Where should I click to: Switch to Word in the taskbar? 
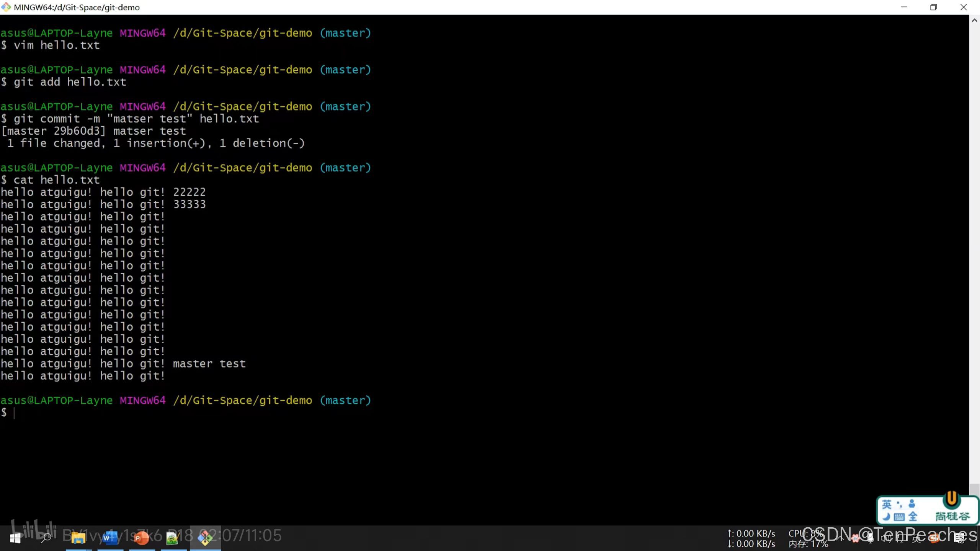click(x=110, y=538)
